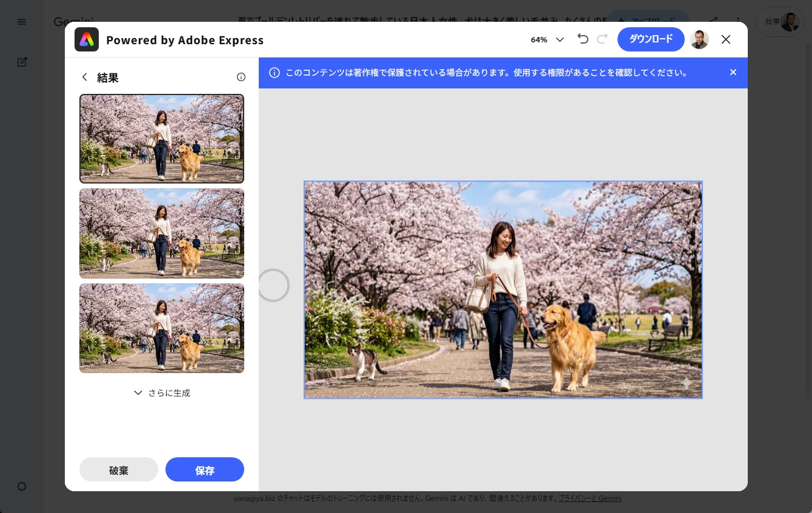Click the info icon in the blue banner
Screen dimensions: 812x513
point(275,73)
